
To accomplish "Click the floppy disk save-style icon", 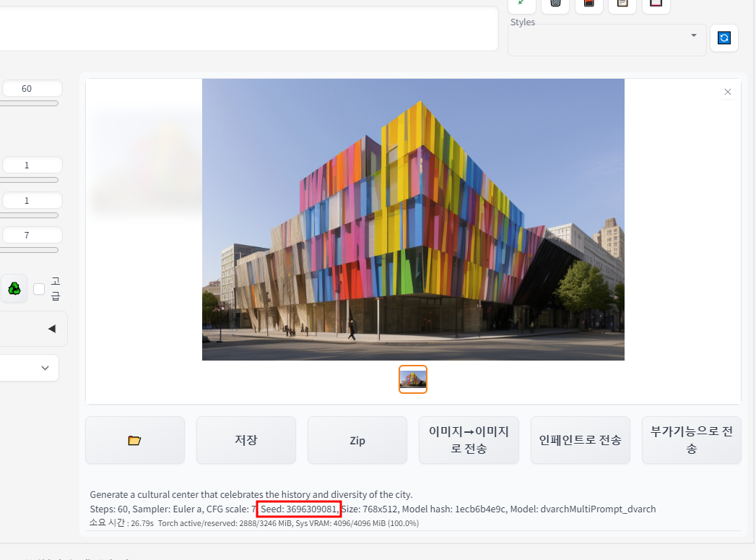I will (x=656, y=4).
